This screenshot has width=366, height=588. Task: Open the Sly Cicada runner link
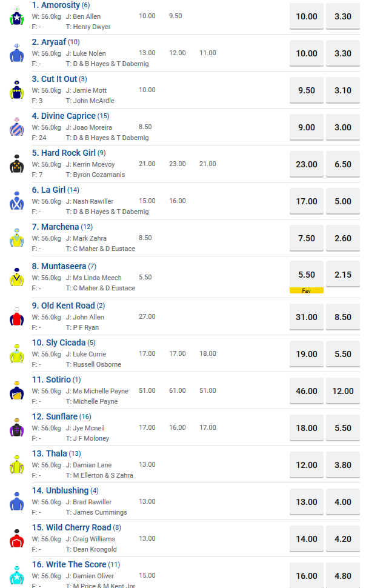tap(59, 342)
